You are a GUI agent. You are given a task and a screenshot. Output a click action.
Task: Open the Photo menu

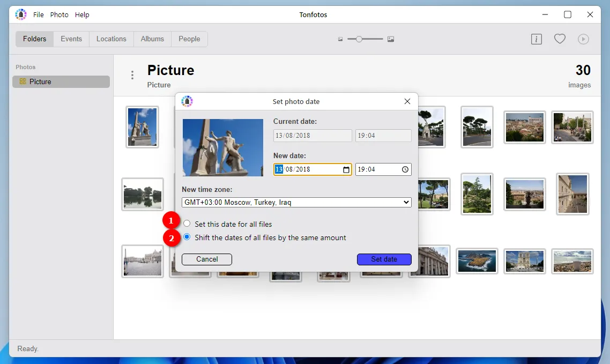point(59,15)
